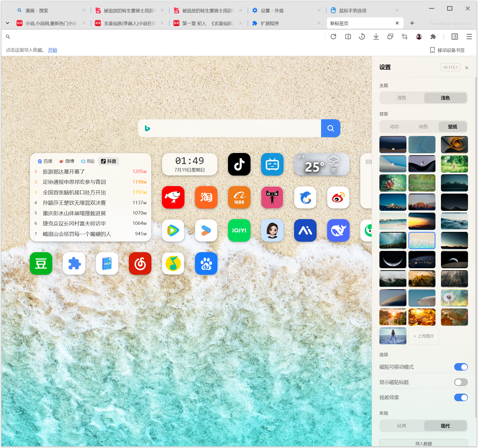Viewport: 478px width, 448px height.
Task: Click the 上传图片 upload button
Action: (423, 336)
